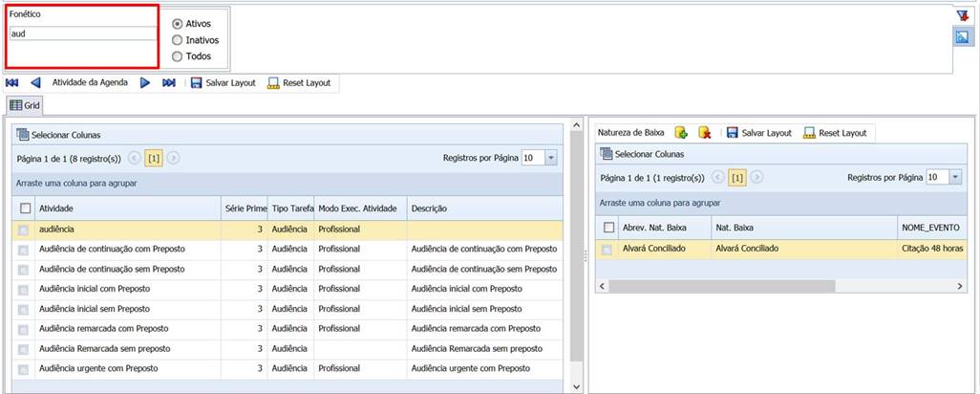The width and height of the screenshot is (980, 394).
Task: Click Reset Layout in Natureza de Baixa toolbar
Action: 835,133
